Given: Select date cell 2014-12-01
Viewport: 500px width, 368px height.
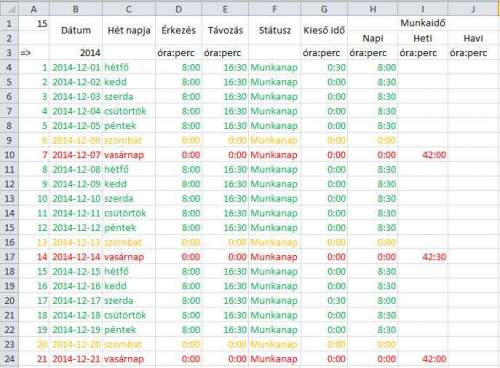Looking at the screenshot, I should click(76, 68).
